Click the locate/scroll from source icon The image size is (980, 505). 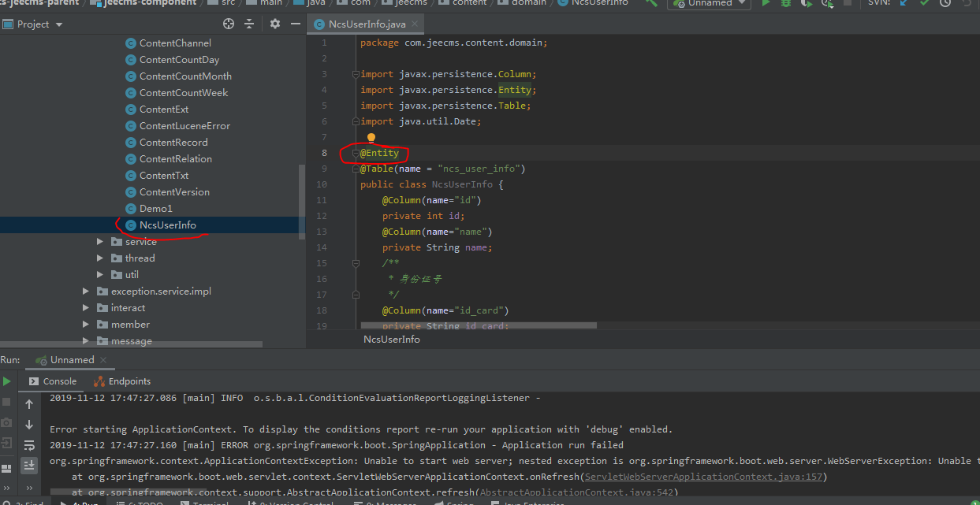229,24
